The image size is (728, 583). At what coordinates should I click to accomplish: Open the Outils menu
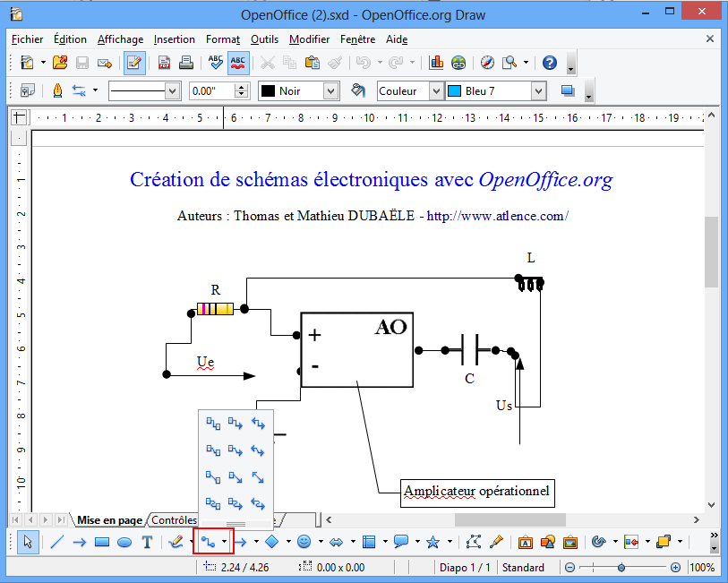[x=264, y=39]
